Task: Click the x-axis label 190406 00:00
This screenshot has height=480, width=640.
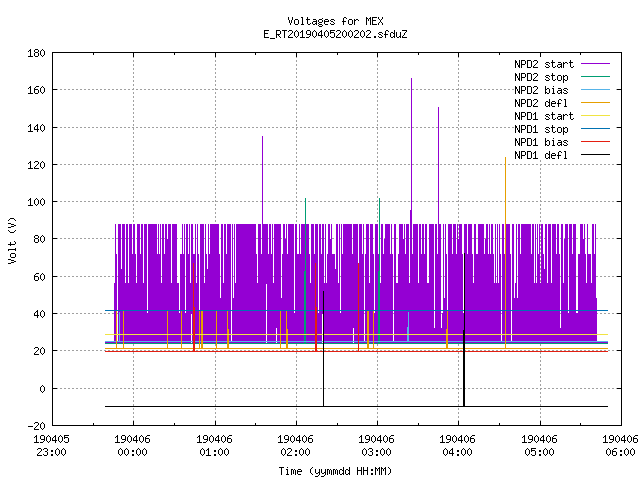Action: pos(133,446)
